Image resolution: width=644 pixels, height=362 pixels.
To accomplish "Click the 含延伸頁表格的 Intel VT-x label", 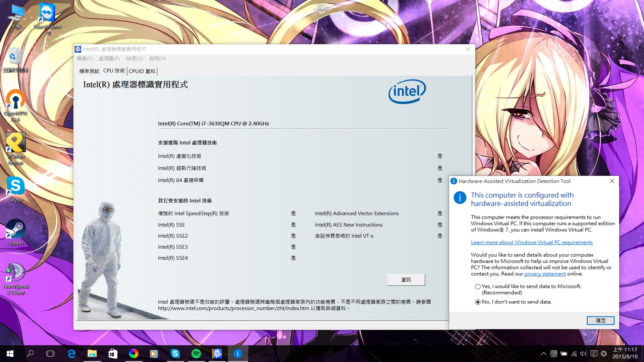I will click(344, 236).
